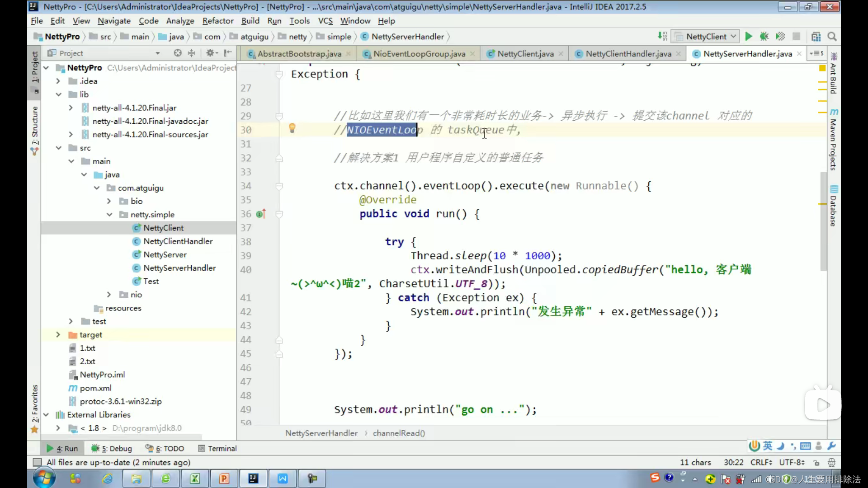868x488 pixels.
Task: Open the Project view type dropdown
Action: pyautogui.click(x=158, y=53)
